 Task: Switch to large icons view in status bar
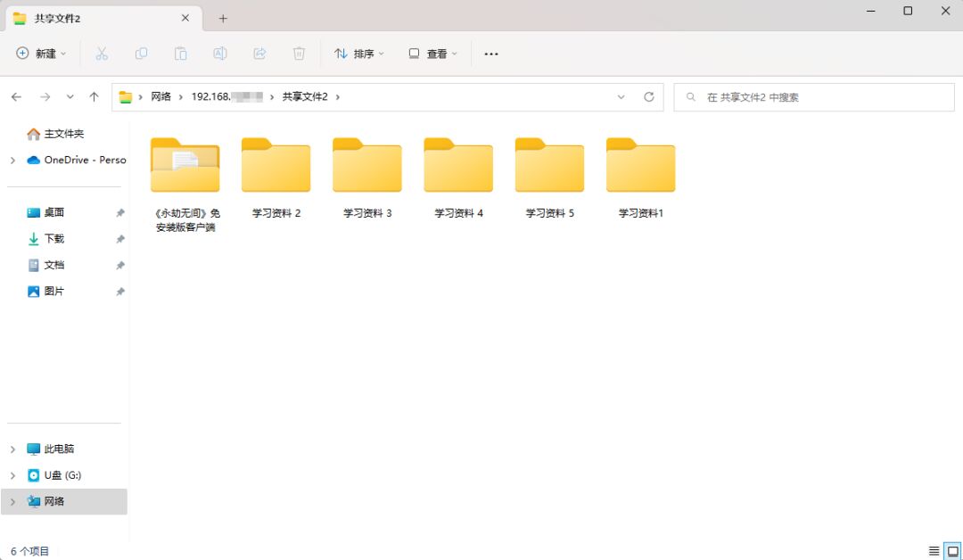tap(951, 551)
